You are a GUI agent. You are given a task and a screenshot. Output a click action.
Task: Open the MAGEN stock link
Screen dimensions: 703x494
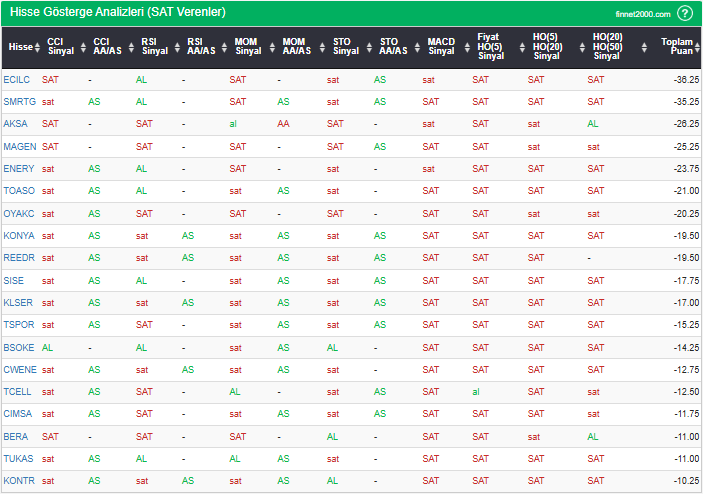tap(20, 147)
